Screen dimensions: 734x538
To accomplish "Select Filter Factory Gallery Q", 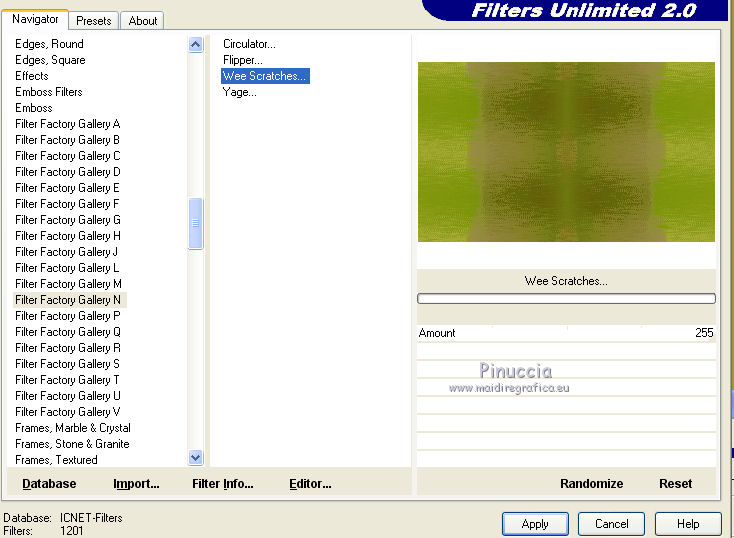I will pyautogui.click(x=68, y=332).
